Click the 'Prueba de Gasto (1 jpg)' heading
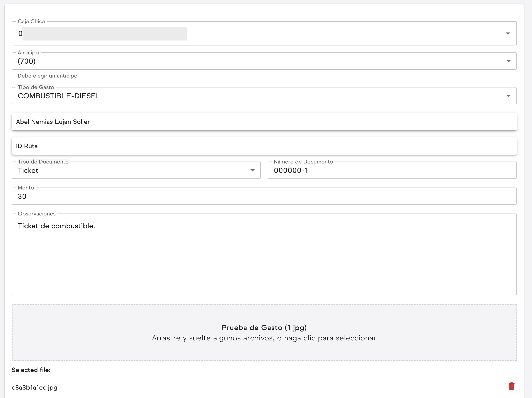The height and width of the screenshot is (398, 532). pyautogui.click(x=264, y=327)
